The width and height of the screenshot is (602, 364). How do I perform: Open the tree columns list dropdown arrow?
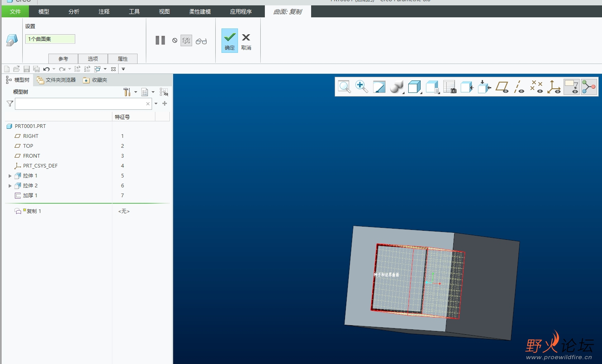(153, 92)
